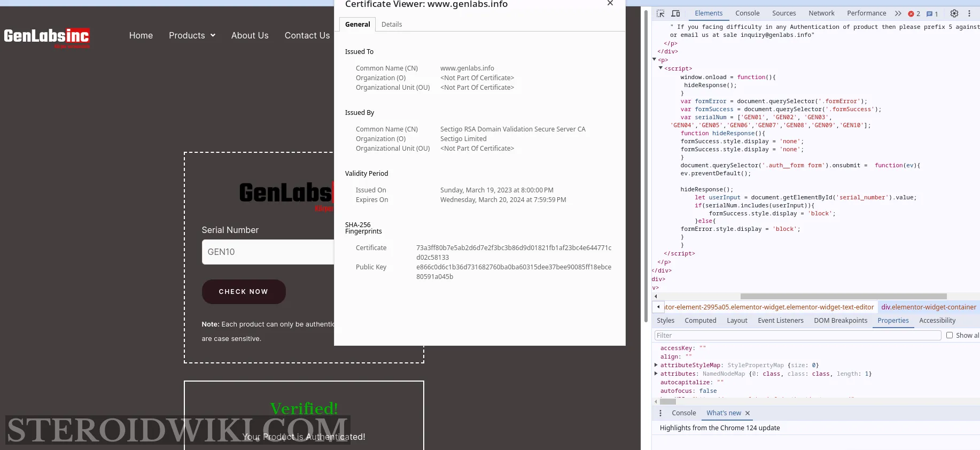Screen dimensions: 980x450
Task: Click the certificate SHA-256 fingerprint value
Action: click(514, 253)
